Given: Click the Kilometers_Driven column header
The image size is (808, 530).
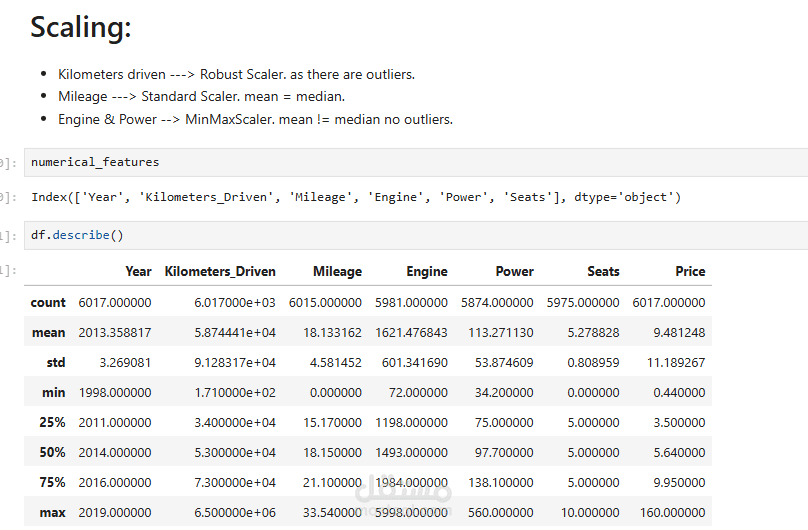Looking at the screenshot, I should coord(220,271).
